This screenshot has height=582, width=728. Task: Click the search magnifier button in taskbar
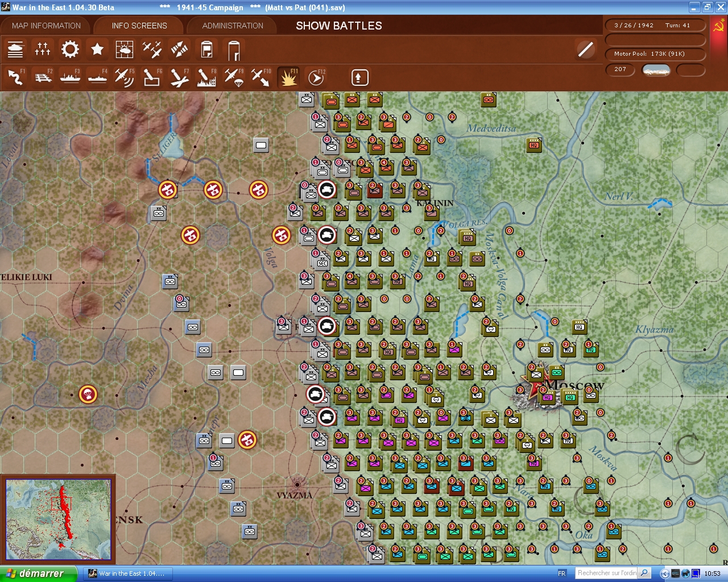click(x=644, y=573)
